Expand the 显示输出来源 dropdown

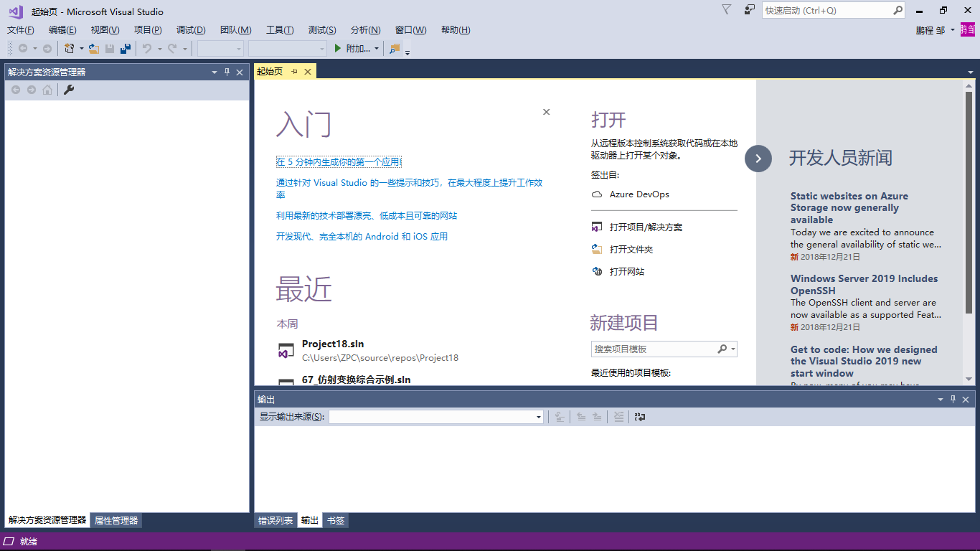point(538,416)
